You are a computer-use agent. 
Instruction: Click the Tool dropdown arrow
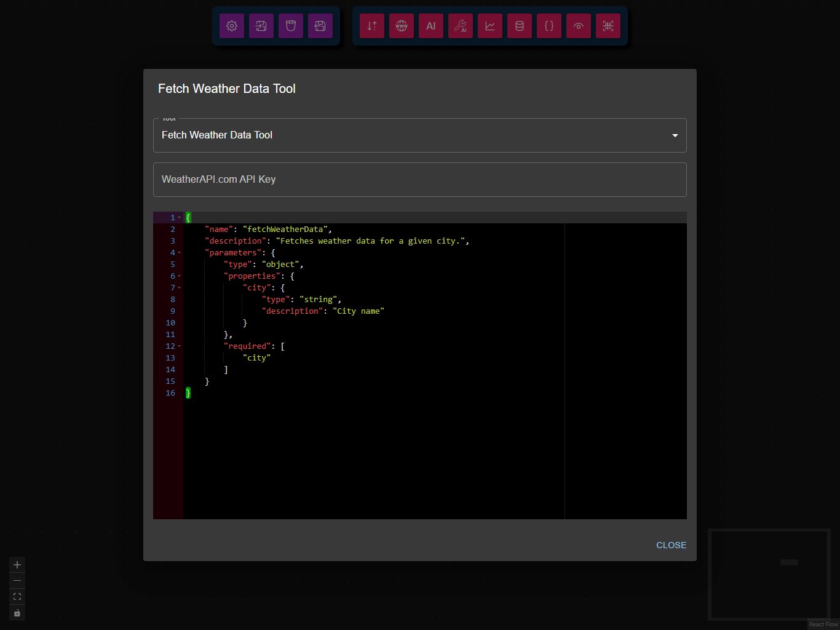point(675,135)
